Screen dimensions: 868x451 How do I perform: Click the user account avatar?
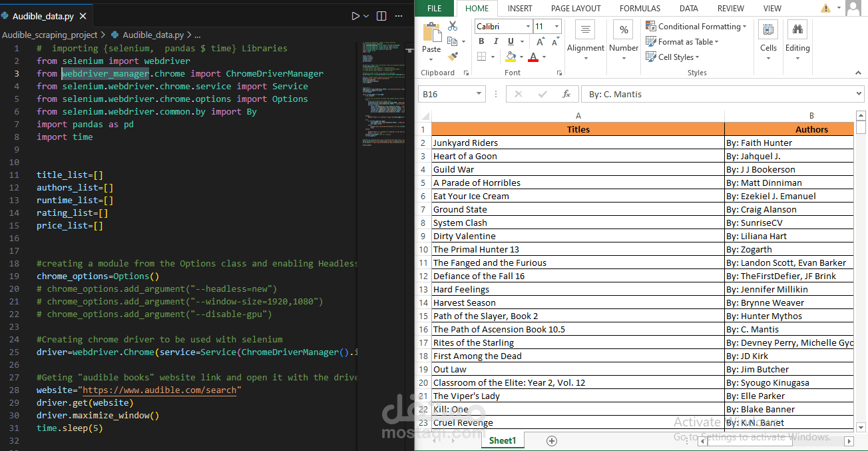(853, 8)
